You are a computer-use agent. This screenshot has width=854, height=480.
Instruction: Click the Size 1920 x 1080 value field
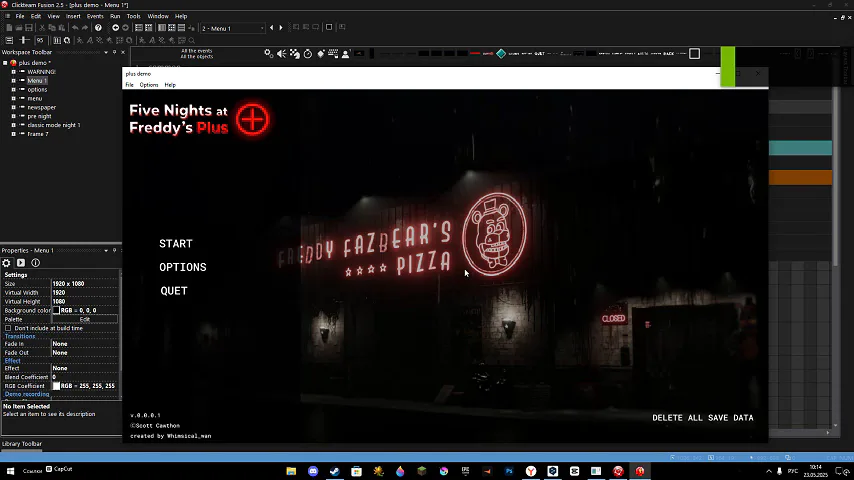tap(84, 284)
